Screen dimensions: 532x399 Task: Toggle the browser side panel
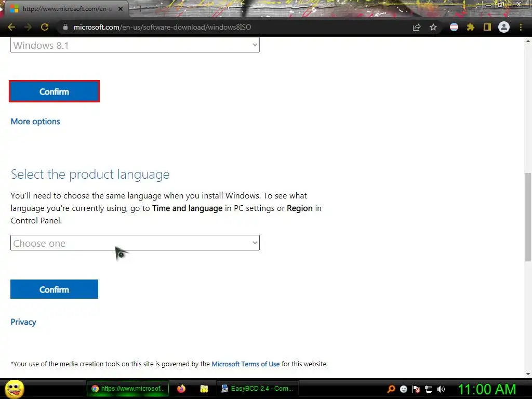point(487,27)
